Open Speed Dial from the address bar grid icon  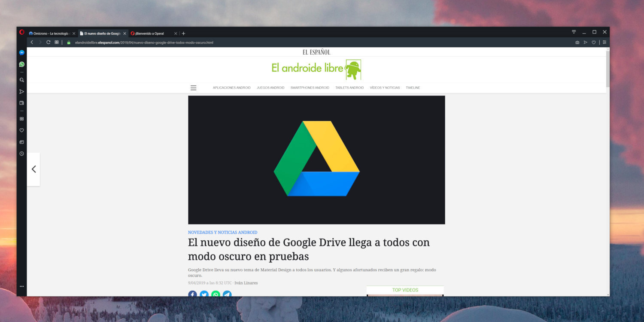pyautogui.click(x=56, y=42)
